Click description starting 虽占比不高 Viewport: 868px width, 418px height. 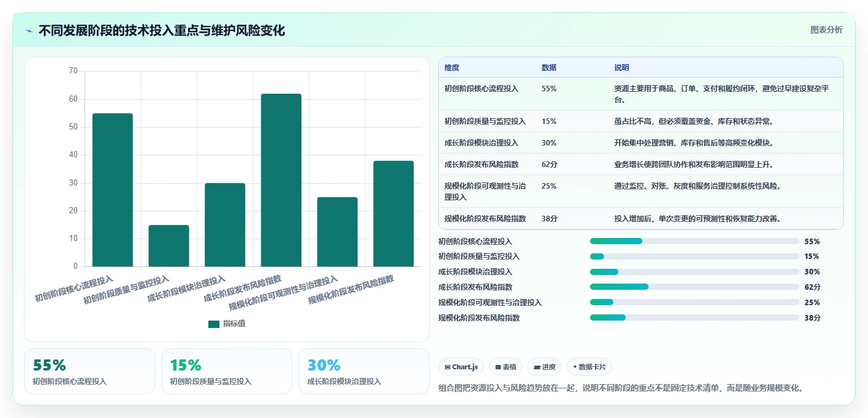[694, 121]
